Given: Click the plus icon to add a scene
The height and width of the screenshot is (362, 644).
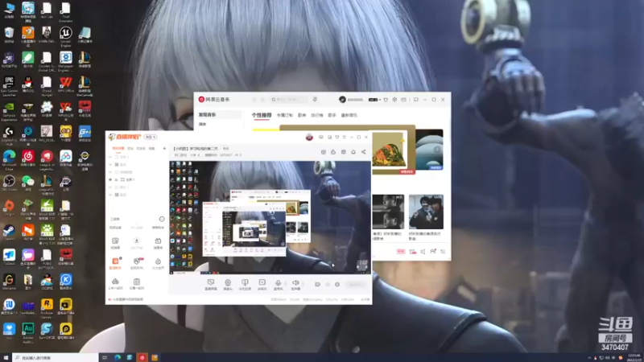Looking at the screenshot, I should 164,149.
